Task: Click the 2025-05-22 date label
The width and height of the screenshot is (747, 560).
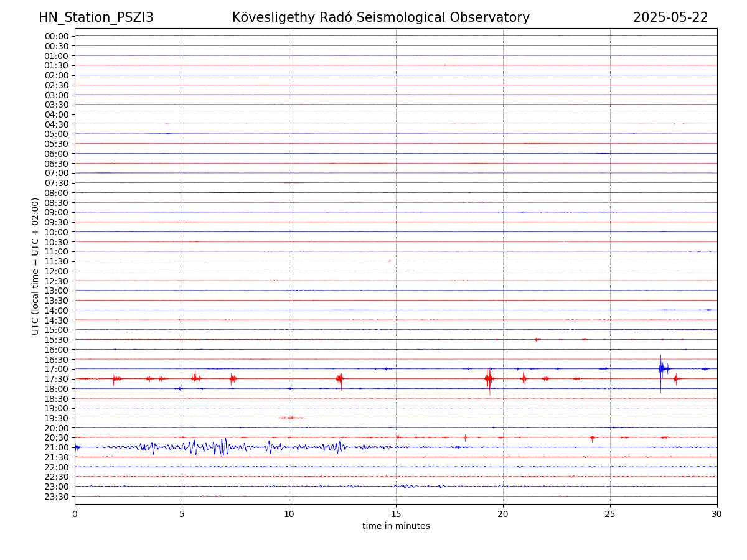Action: (x=670, y=17)
